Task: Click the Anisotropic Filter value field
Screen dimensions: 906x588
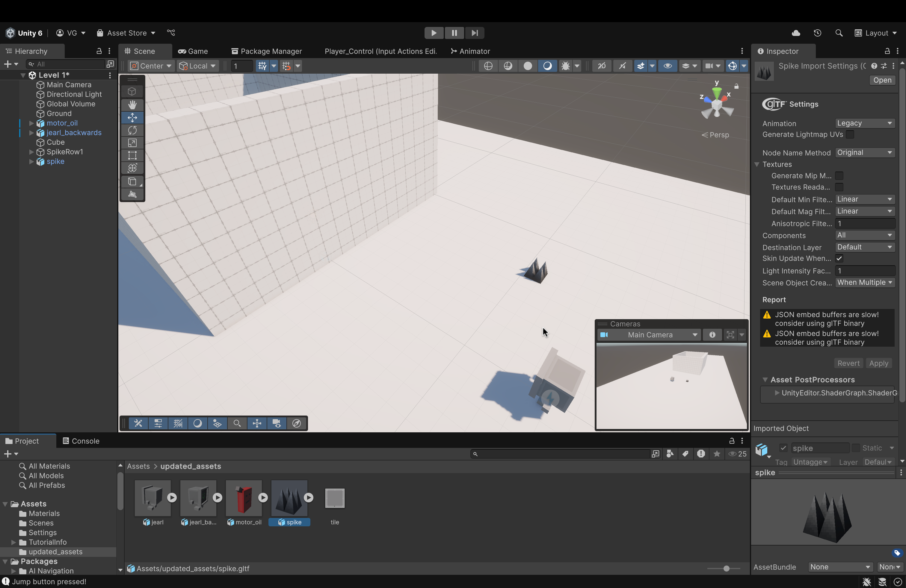Action: point(865,224)
